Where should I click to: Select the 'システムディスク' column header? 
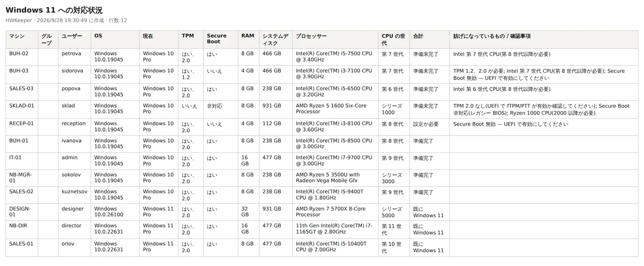coord(276,40)
